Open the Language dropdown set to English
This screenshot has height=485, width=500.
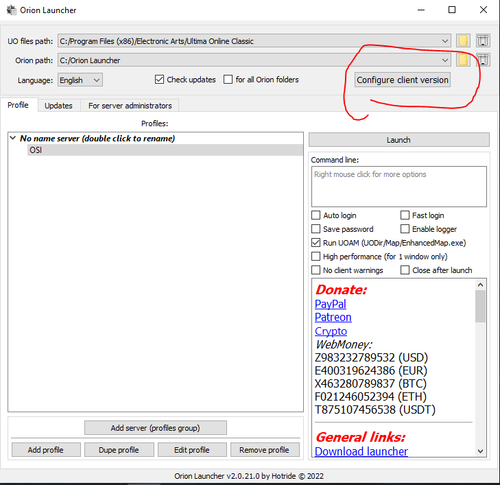click(80, 80)
